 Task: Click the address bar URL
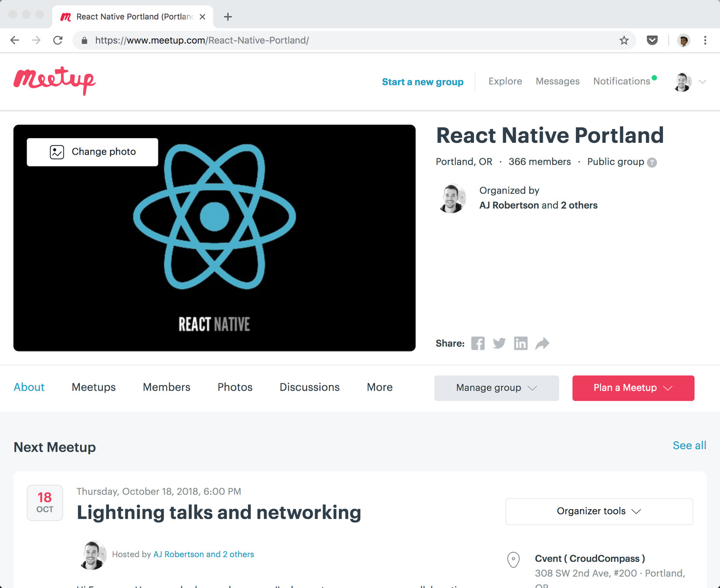click(202, 41)
